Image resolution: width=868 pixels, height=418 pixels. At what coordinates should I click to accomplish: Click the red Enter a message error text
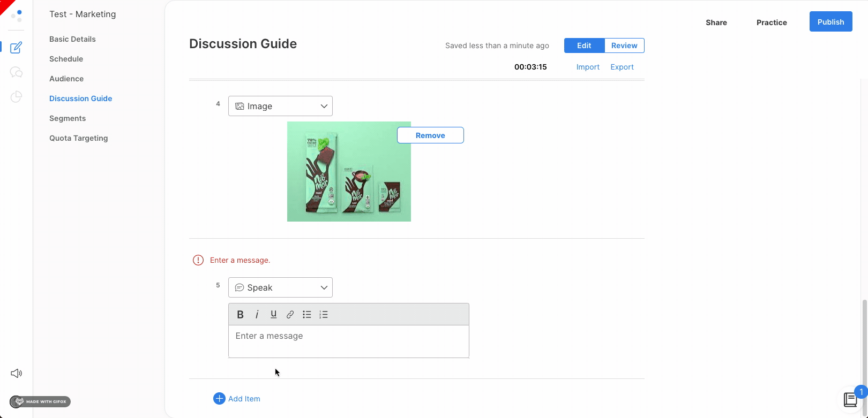click(x=240, y=260)
